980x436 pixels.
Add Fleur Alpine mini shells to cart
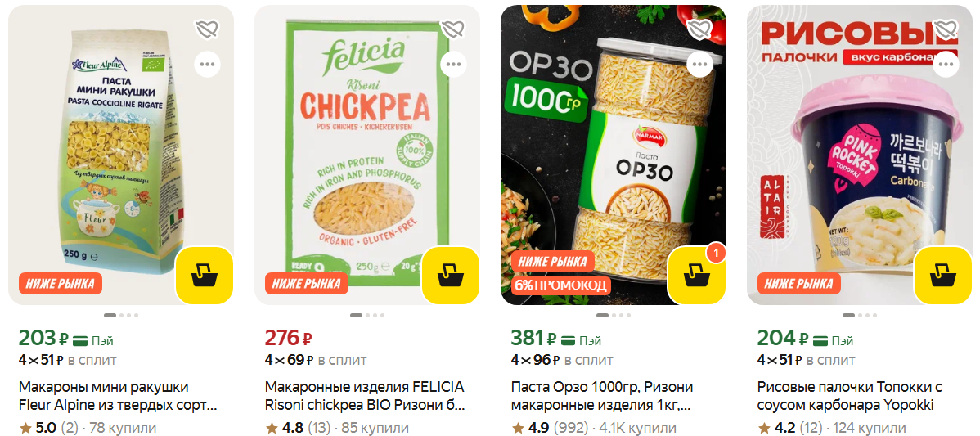click(x=205, y=276)
